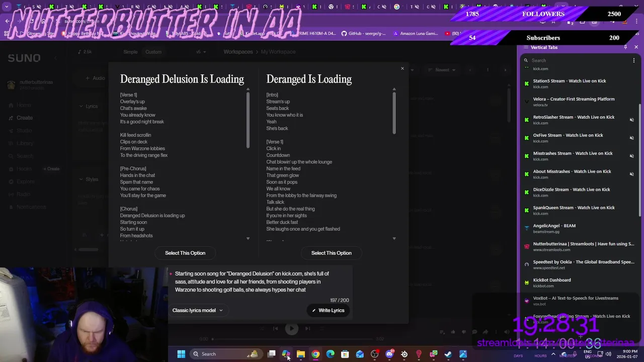Click the previous track button
The image size is (644, 362).
coord(275,328)
